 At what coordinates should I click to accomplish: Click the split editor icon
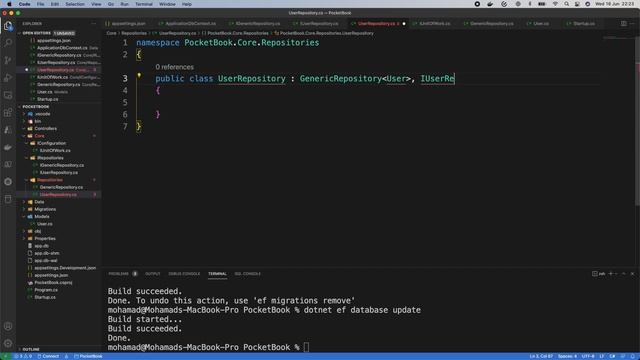(624, 24)
